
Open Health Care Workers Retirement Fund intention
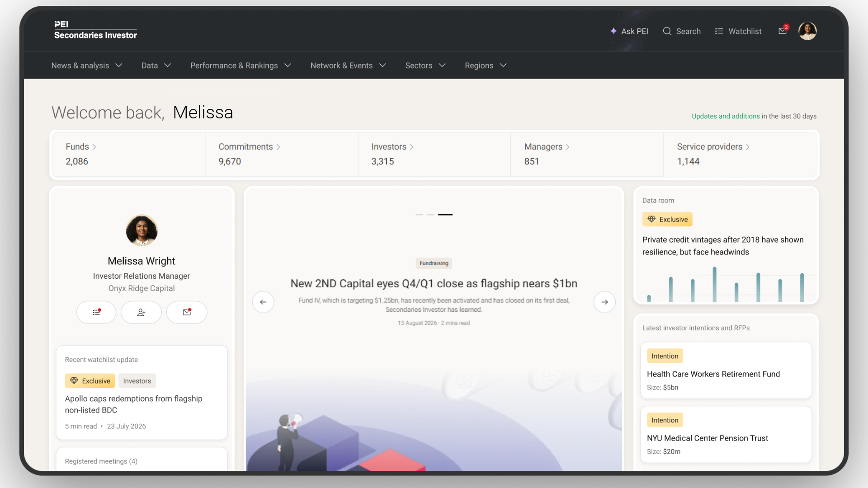[x=726, y=371]
